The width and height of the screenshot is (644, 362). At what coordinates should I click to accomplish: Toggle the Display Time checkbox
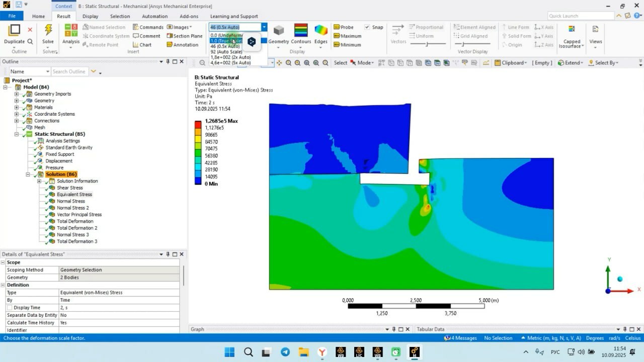click(10, 308)
